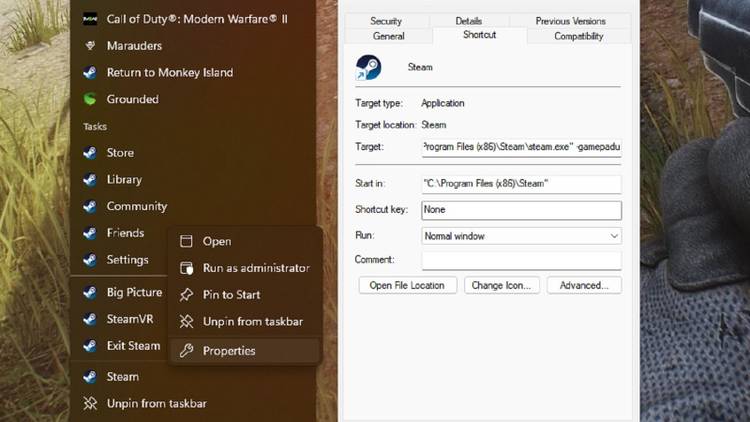The image size is (750, 422).
Task: Click Steam icon next to Library
Action: pos(90,180)
